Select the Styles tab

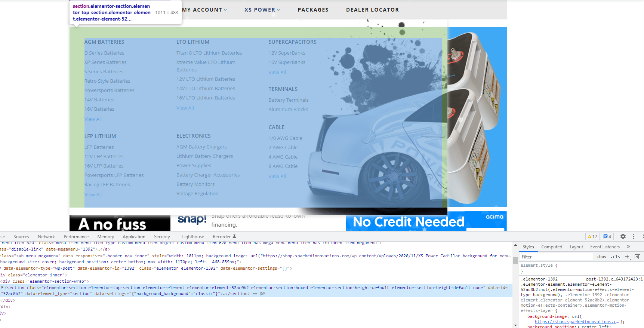[528, 247]
